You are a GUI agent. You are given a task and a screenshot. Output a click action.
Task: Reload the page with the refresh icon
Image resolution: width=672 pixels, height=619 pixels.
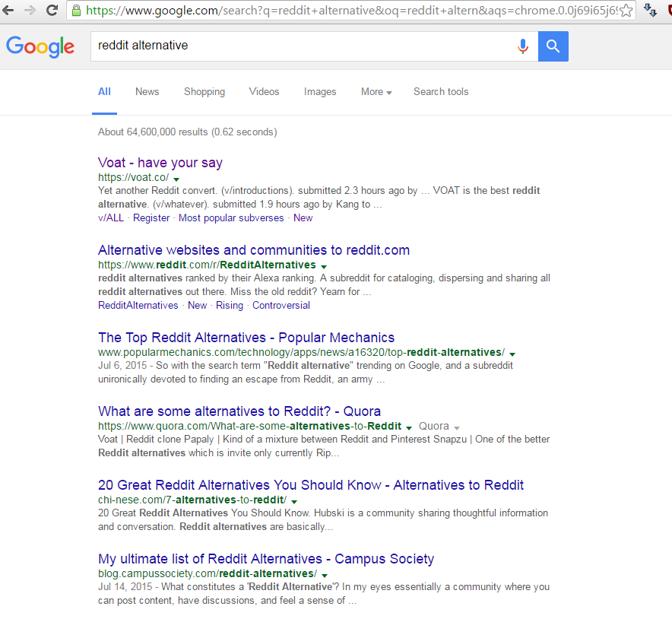[x=52, y=11]
